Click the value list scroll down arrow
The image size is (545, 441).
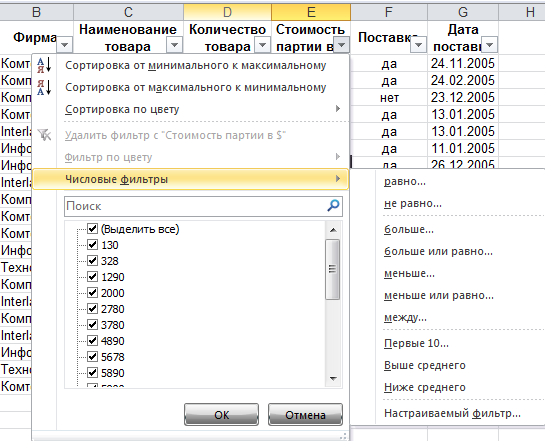click(333, 378)
